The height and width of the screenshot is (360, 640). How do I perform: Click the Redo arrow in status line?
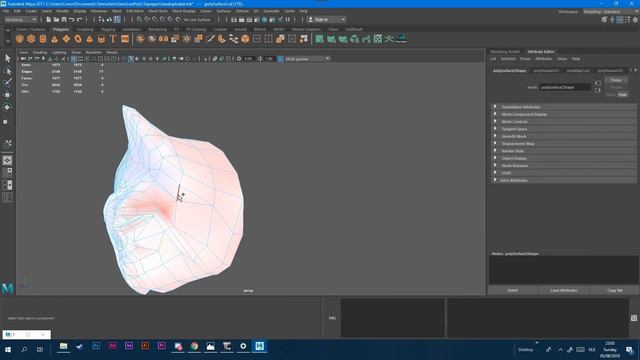click(x=80, y=20)
